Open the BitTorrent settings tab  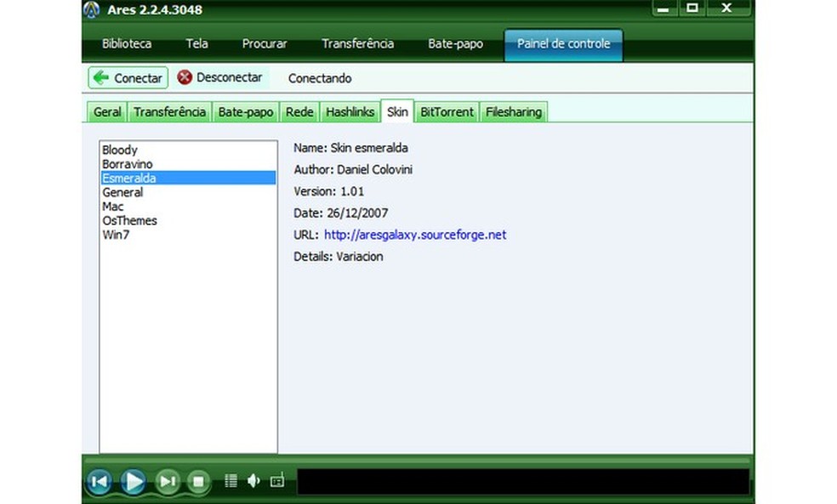pyautogui.click(x=447, y=112)
